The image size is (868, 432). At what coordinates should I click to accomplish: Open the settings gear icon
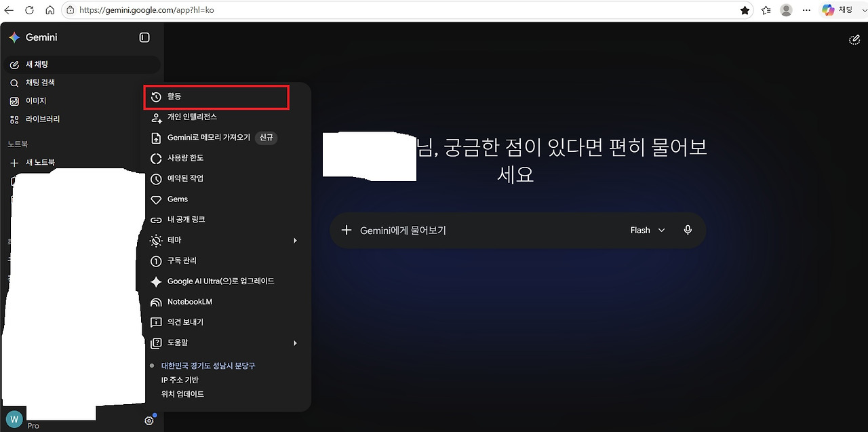pyautogui.click(x=149, y=420)
